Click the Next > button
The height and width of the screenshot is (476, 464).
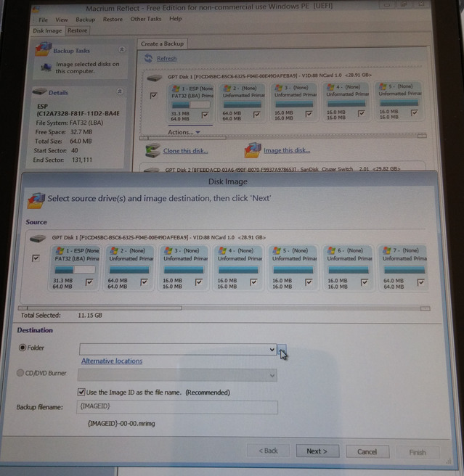(317, 451)
